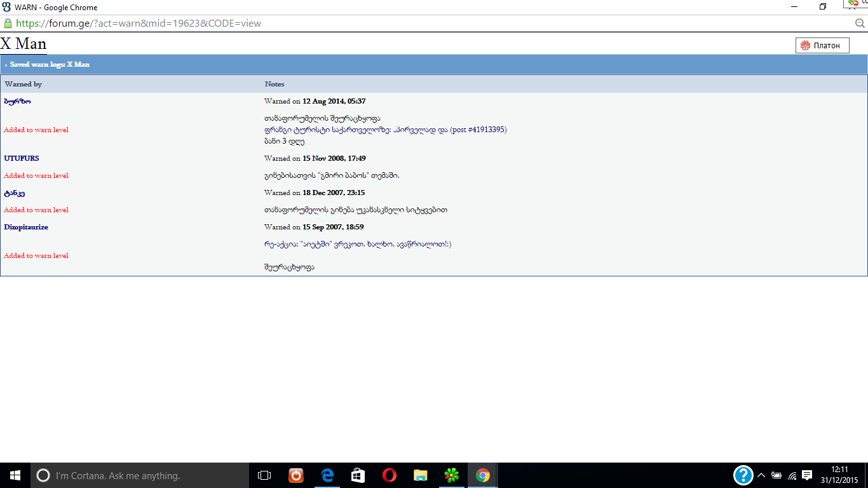The height and width of the screenshot is (488, 868).
Task: Click the green padlock security icon
Action: [x=8, y=23]
